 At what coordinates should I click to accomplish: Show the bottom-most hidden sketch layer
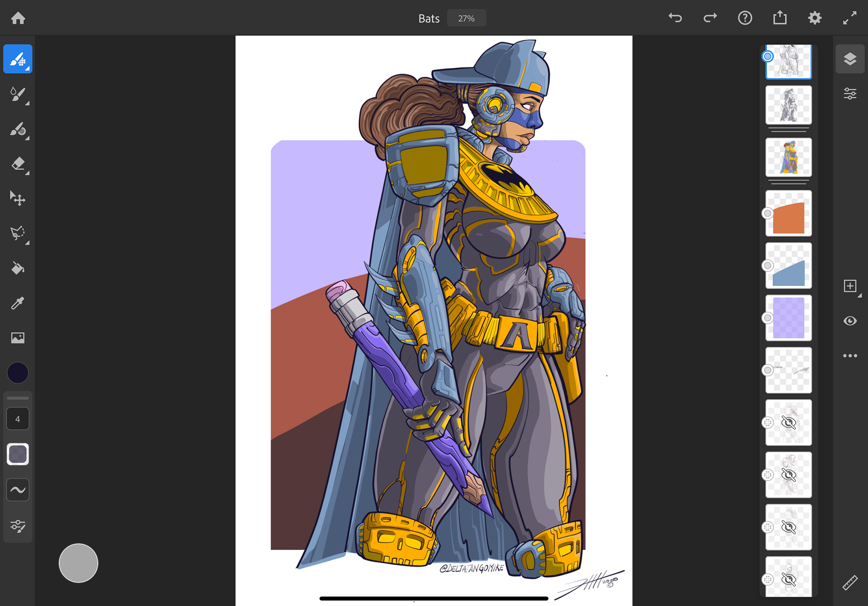tap(788, 579)
